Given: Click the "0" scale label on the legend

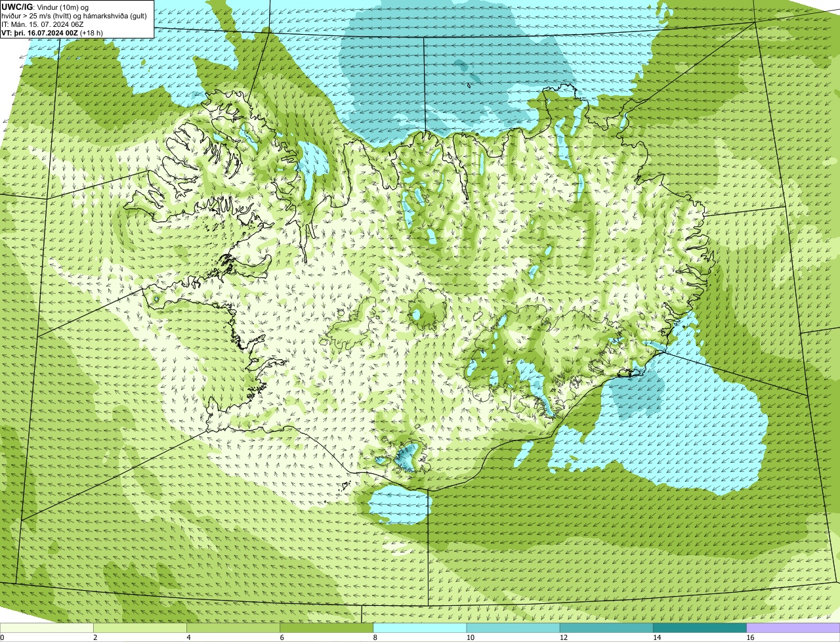Looking at the screenshot, I should [2, 637].
